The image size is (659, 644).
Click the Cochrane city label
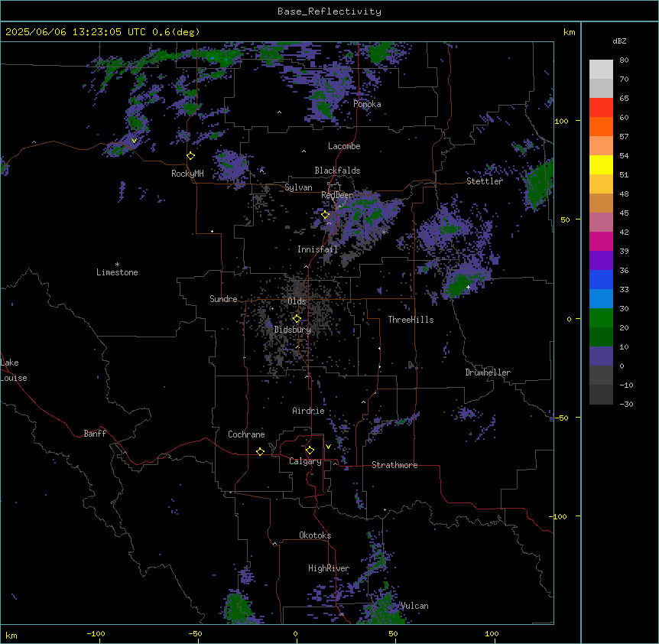(246, 434)
